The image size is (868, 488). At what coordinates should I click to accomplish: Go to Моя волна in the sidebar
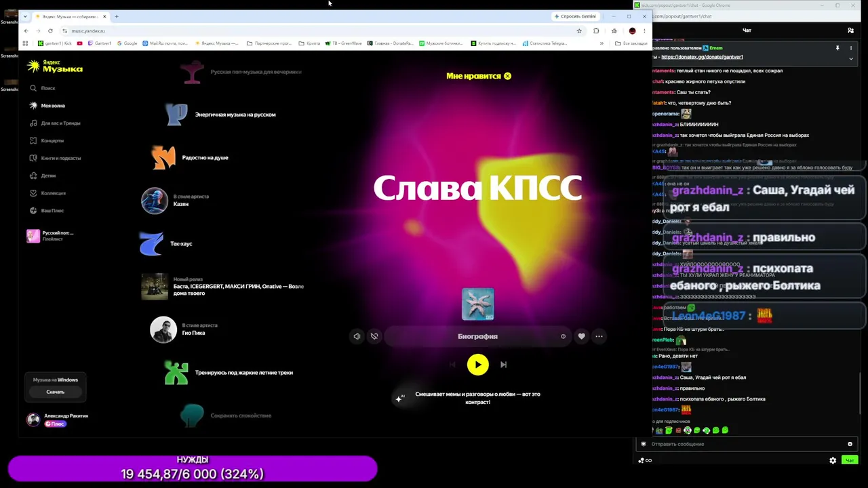(47, 106)
